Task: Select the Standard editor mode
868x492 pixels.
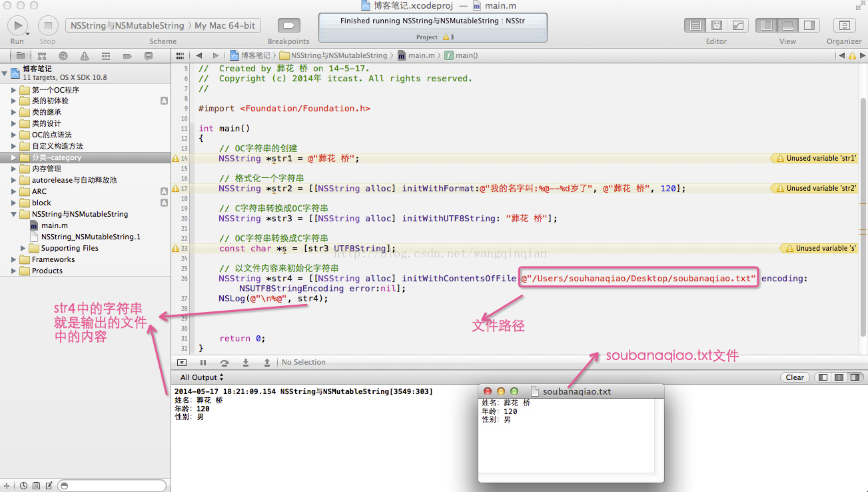Action: point(695,25)
